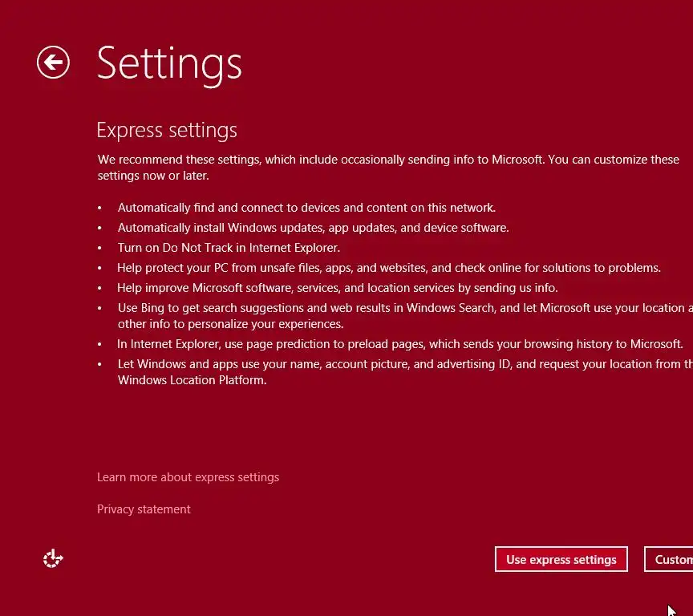693x616 pixels.
Task: Select the text about connecting to devices
Action: tap(306, 207)
